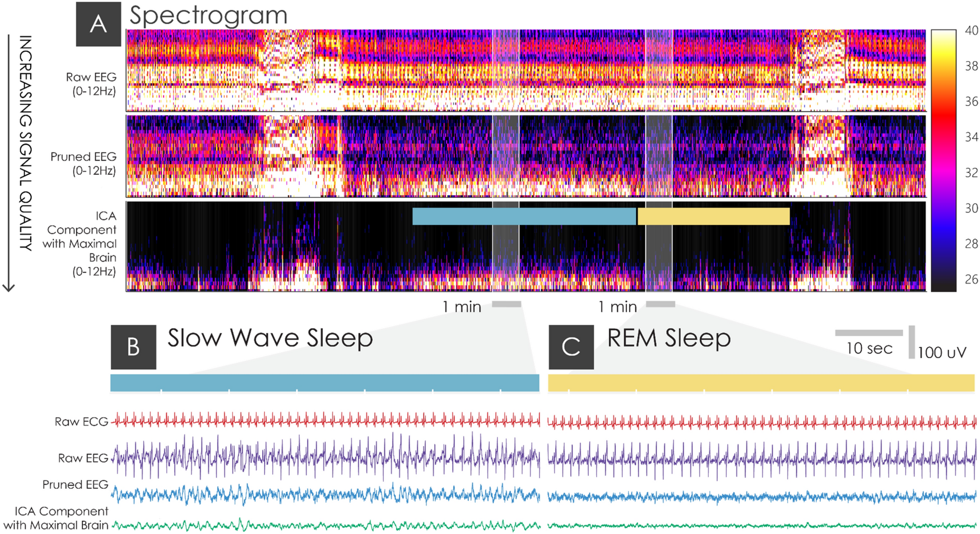Click the purple Raw EEG trace in Slow Wave Sleep
This screenshot has width=980, height=534.
point(325,456)
